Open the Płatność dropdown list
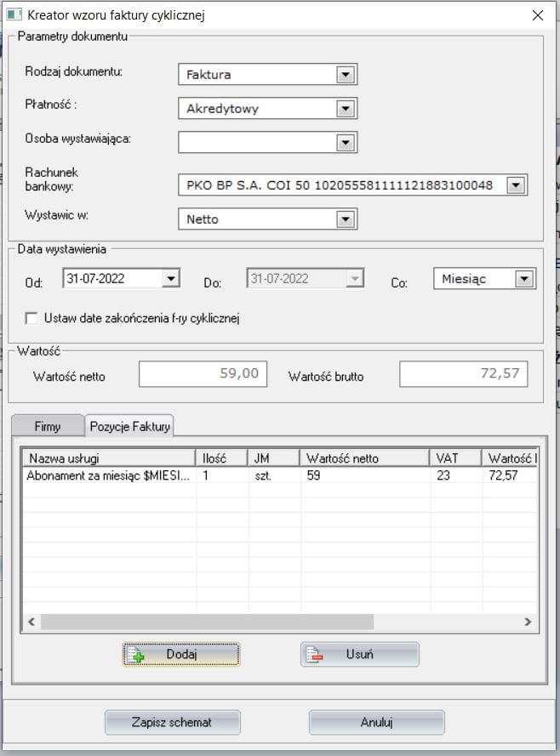The height and width of the screenshot is (756, 560). [345, 109]
